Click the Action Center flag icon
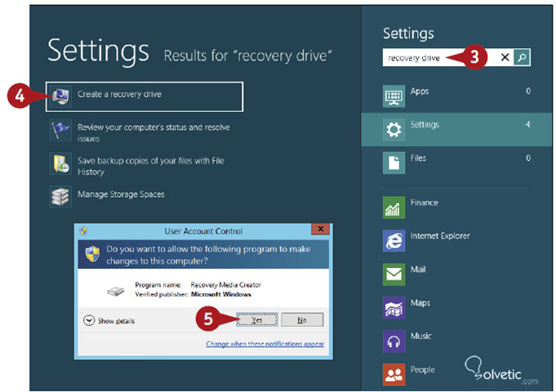 pos(60,130)
